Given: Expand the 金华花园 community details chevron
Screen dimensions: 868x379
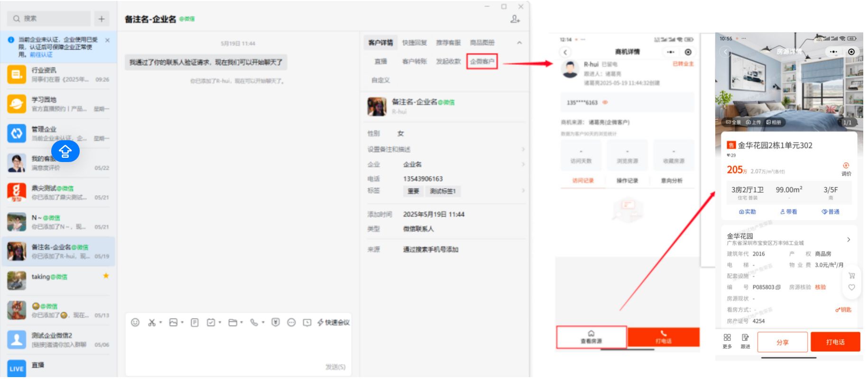Looking at the screenshot, I should point(849,240).
